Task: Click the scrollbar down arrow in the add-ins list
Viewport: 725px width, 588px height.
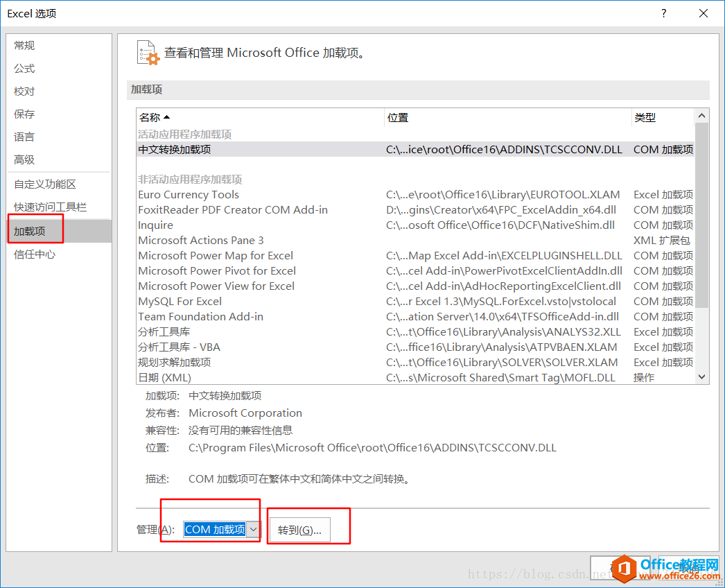Action: pos(701,376)
